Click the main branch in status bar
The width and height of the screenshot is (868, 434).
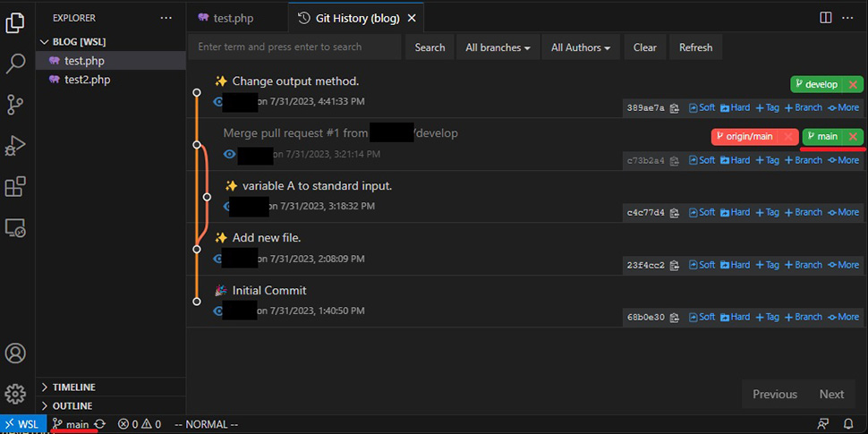tap(71, 424)
